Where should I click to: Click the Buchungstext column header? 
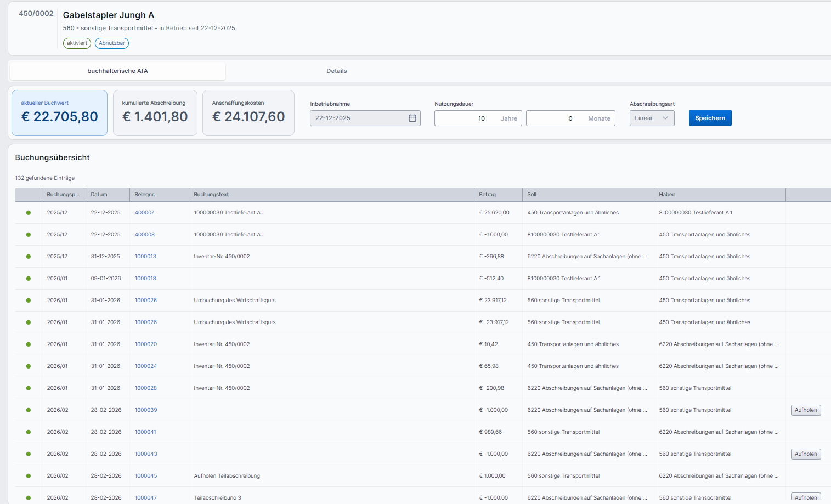tap(211, 195)
